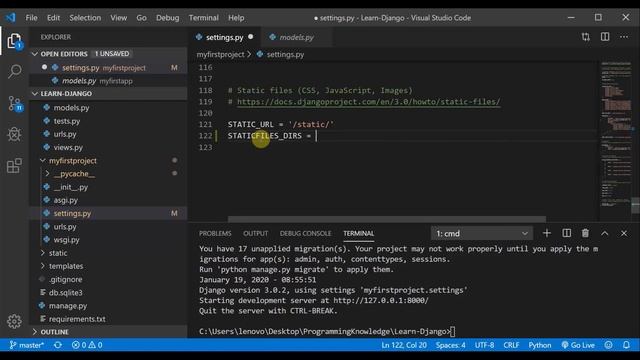Open the Manage gear menu
The height and width of the screenshot is (360, 640).
14,321
